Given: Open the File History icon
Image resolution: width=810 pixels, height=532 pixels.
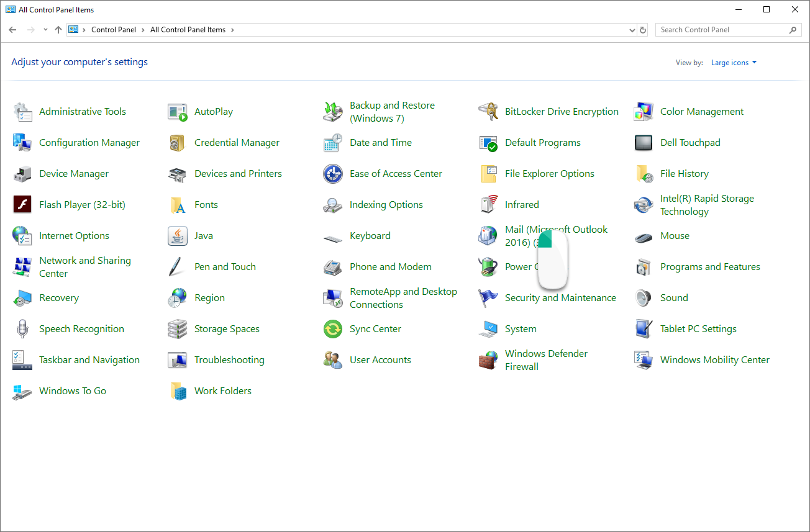Looking at the screenshot, I should tap(644, 174).
